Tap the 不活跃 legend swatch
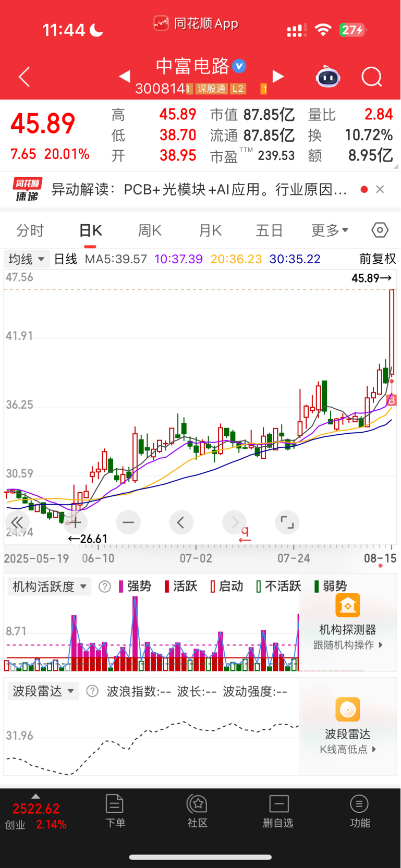Image resolution: width=401 pixels, height=868 pixels. coord(259,586)
